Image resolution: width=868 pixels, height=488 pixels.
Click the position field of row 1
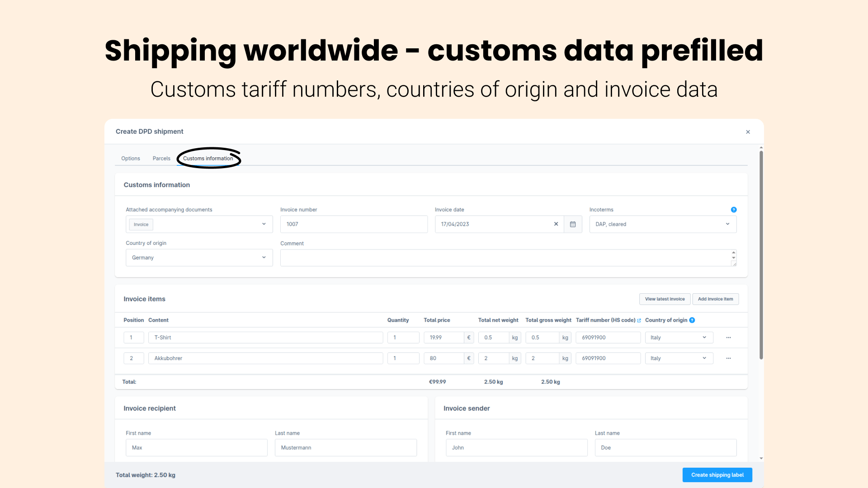(x=133, y=338)
